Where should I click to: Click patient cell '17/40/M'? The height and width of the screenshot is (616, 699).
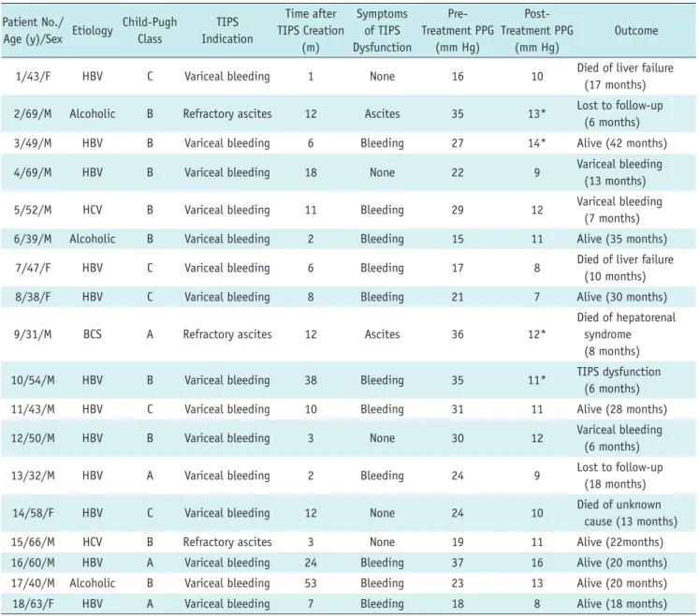(x=33, y=583)
